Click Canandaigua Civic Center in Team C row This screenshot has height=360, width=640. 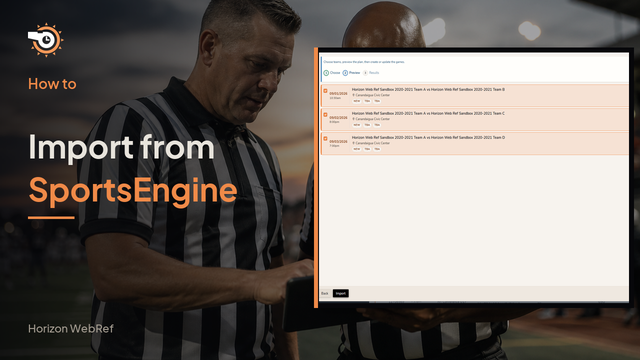373,119
